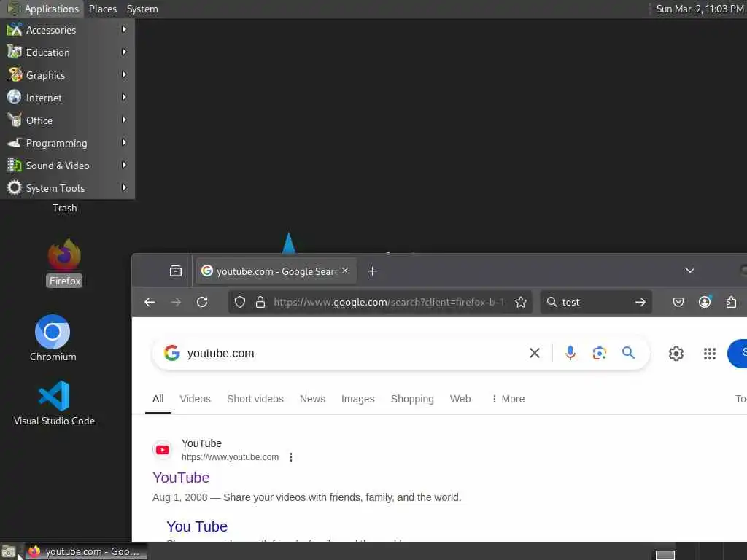Open the System menu
The image size is (747, 560).
coord(142,9)
